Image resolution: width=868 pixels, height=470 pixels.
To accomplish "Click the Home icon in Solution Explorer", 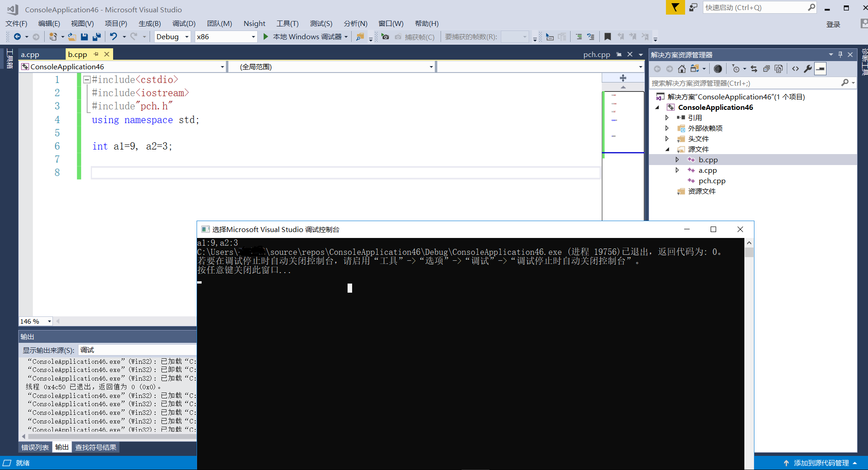I will click(x=682, y=68).
